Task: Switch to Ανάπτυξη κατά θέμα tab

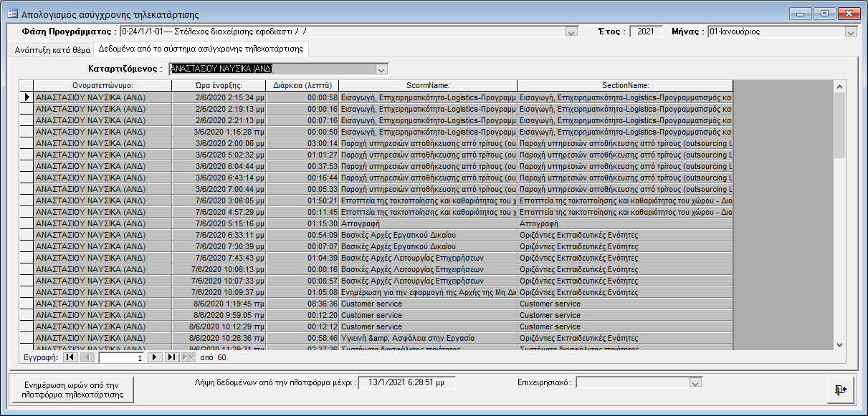Action: pos(52,50)
